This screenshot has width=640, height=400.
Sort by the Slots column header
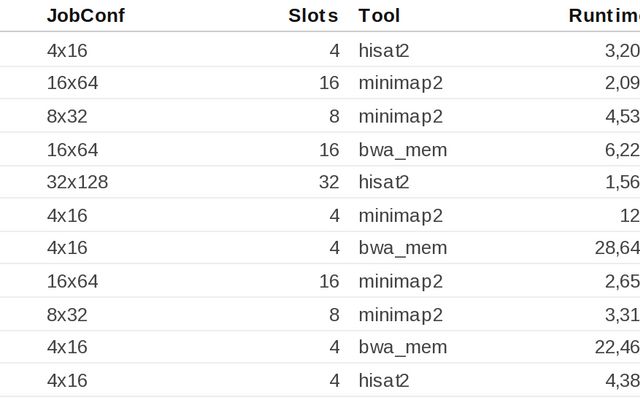pos(312,15)
